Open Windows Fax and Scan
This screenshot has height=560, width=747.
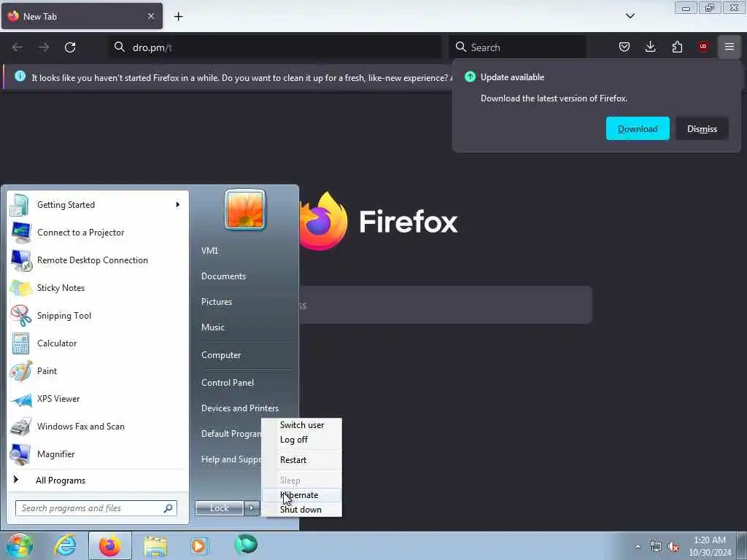(98, 426)
